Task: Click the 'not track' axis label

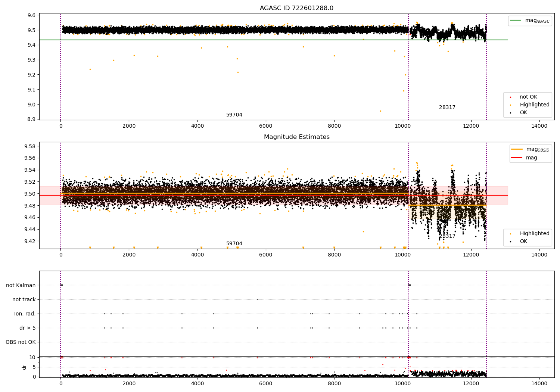Action: [24, 300]
